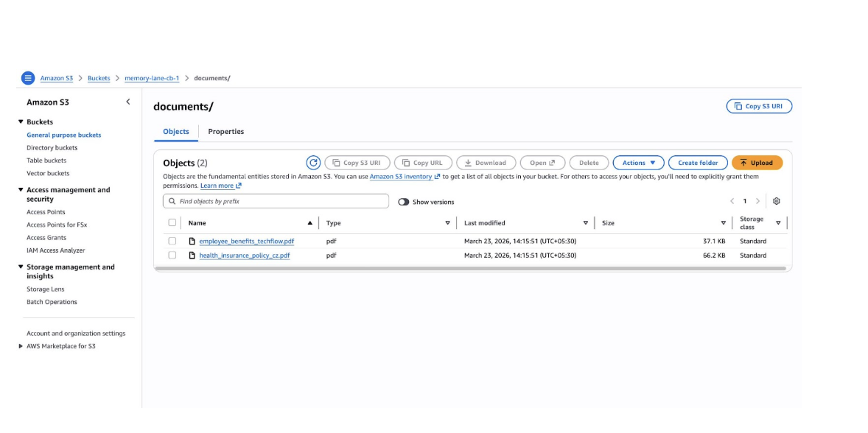Open the hamburger navigation menu icon

point(28,78)
